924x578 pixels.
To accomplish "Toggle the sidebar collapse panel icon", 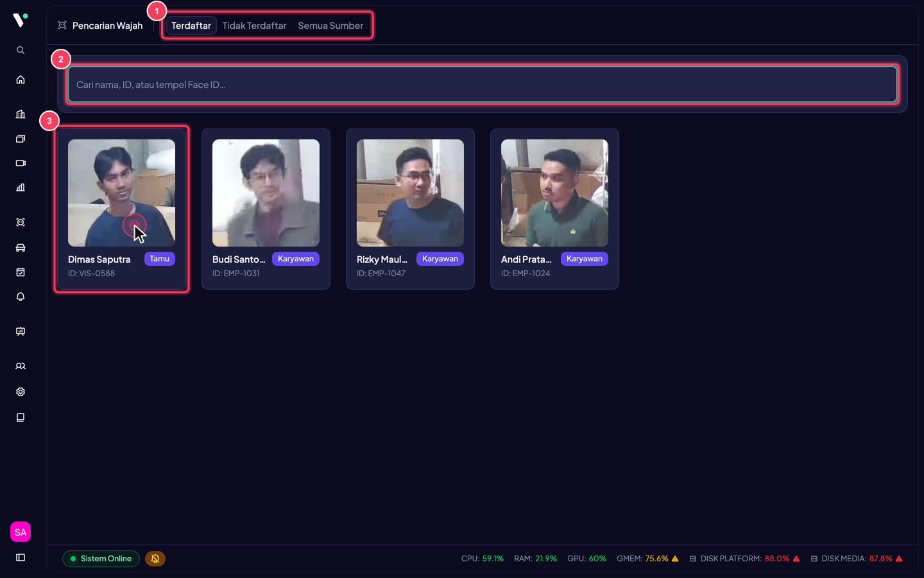I will (x=21, y=557).
